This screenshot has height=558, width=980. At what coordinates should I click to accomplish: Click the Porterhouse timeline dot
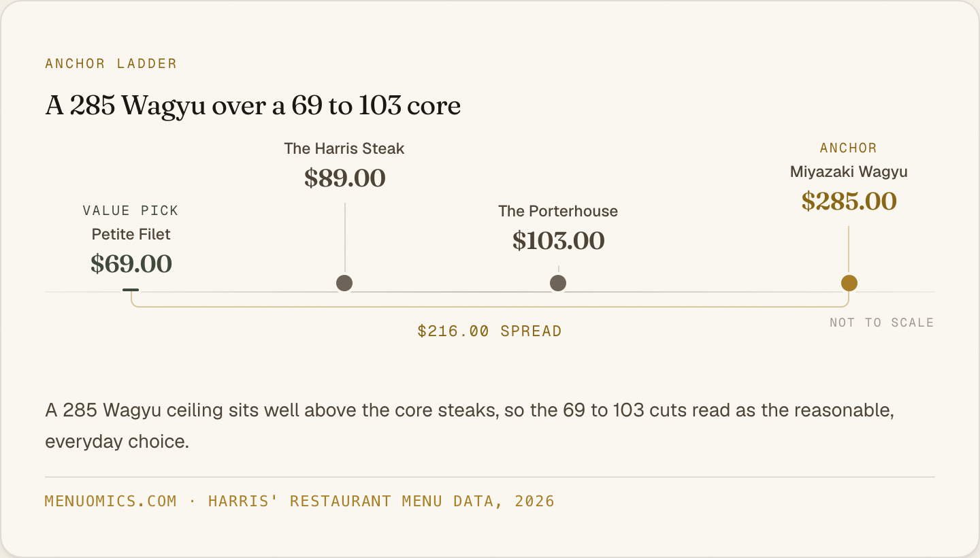558,283
